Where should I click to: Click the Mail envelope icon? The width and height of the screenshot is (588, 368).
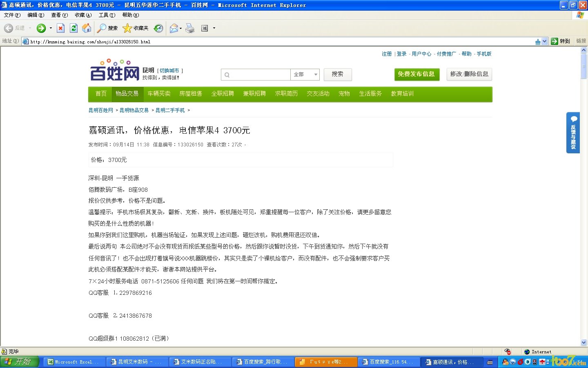click(174, 28)
